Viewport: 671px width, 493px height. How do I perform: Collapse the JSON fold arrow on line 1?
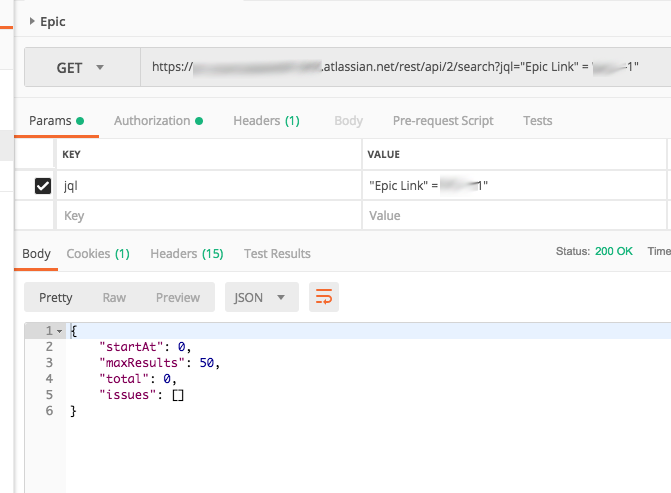pyautogui.click(x=59, y=331)
